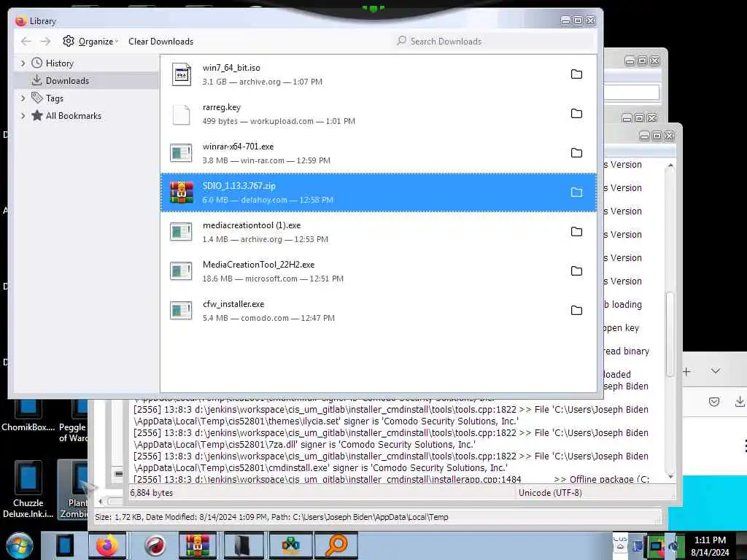Open the Firefox list all tabs chevron
Screen dimensions: 747x560
(716, 371)
